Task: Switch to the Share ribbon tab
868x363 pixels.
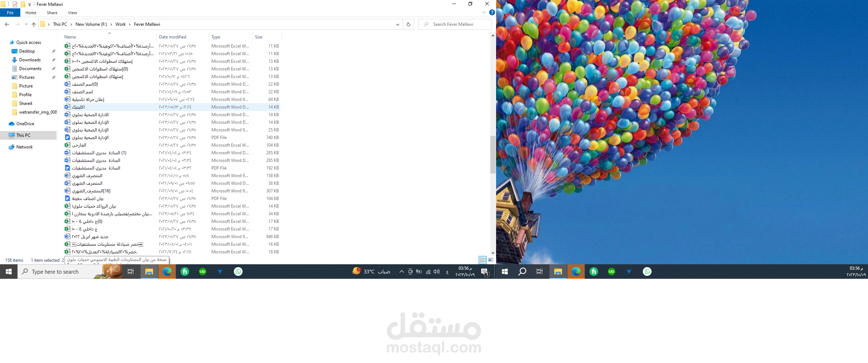Action: [x=52, y=13]
